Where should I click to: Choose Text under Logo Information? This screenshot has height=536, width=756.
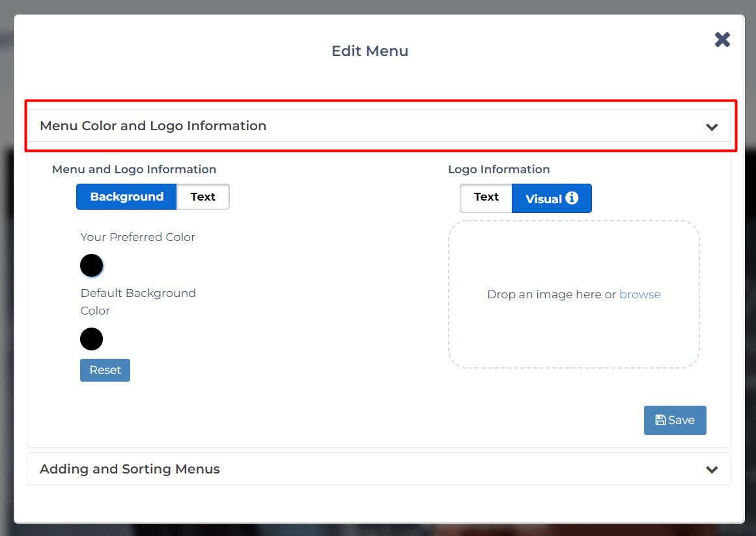[x=486, y=197]
